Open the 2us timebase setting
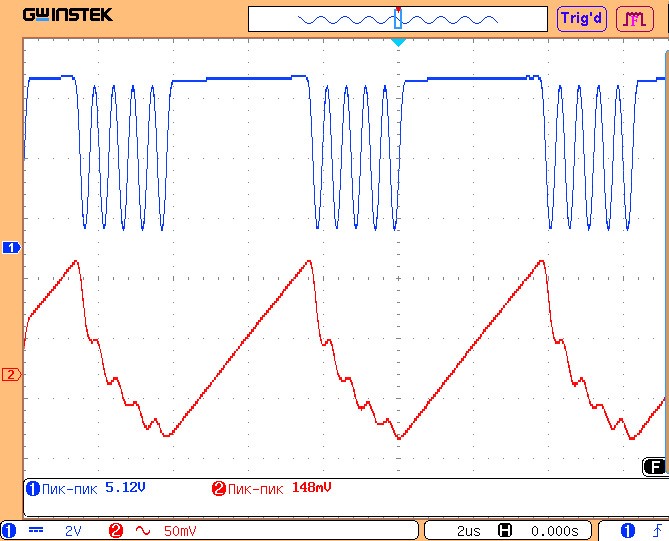The width and height of the screenshot is (669, 541). [x=468, y=530]
